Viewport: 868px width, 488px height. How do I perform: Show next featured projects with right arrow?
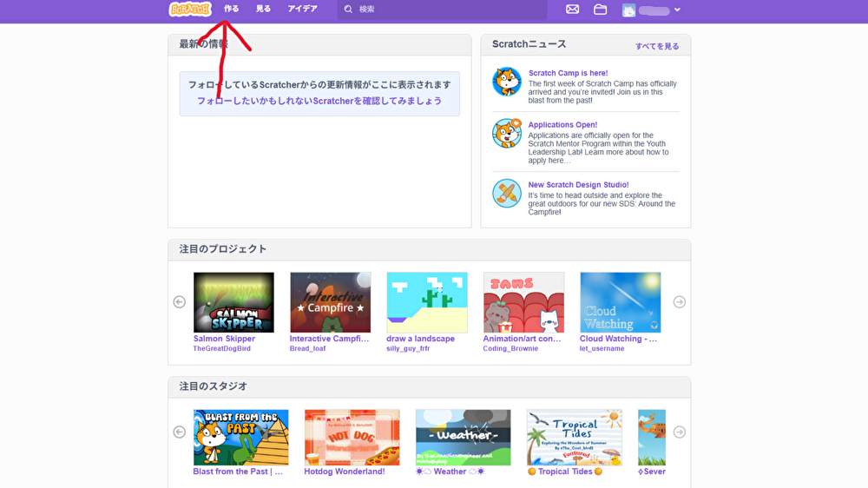tap(680, 302)
